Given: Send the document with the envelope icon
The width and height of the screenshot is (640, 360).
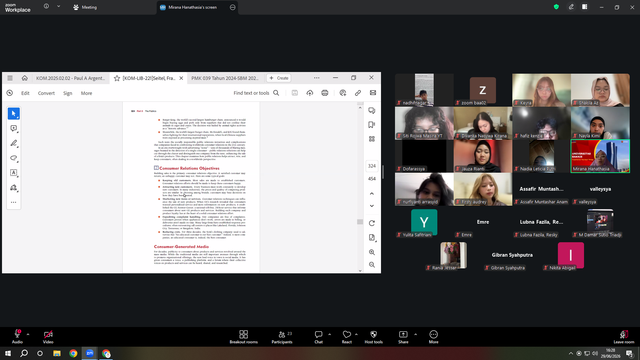Looking at the screenshot, I should 373,93.
